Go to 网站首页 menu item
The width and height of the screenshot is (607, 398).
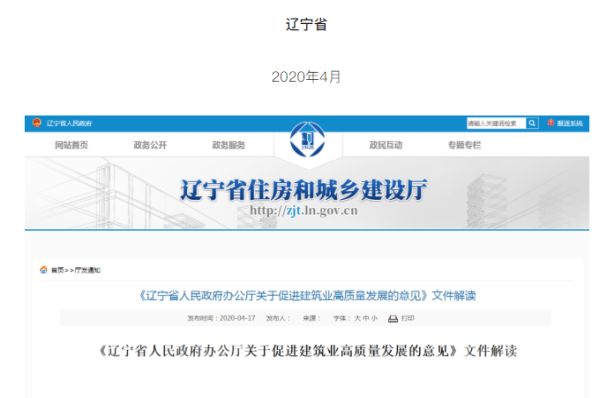71,145
